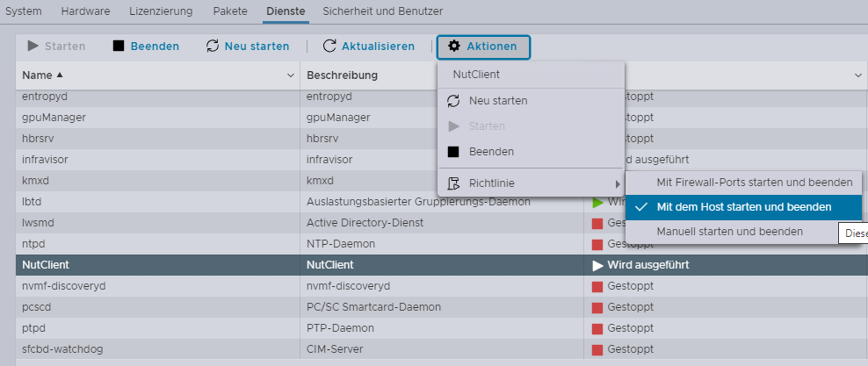Viewport: 868px width, 366px height.
Task: Click red stopped icon in ptpd row
Action: coord(597,328)
